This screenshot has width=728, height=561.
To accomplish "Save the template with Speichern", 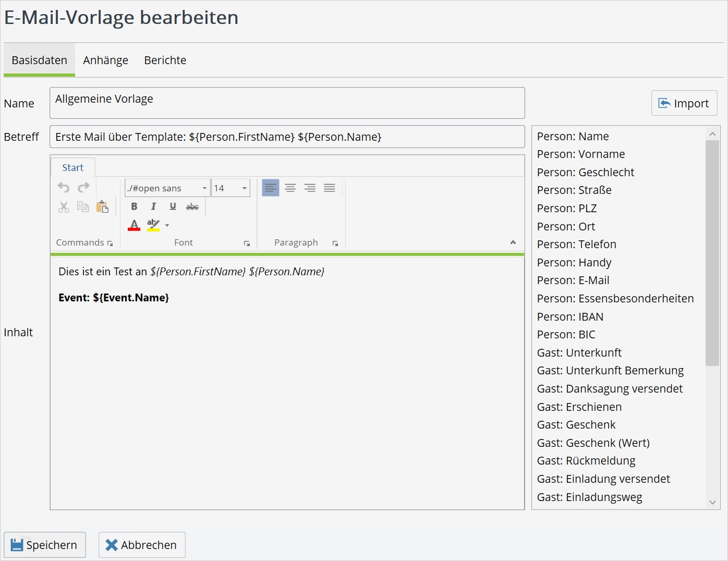I will pyautogui.click(x=45, y=545).
